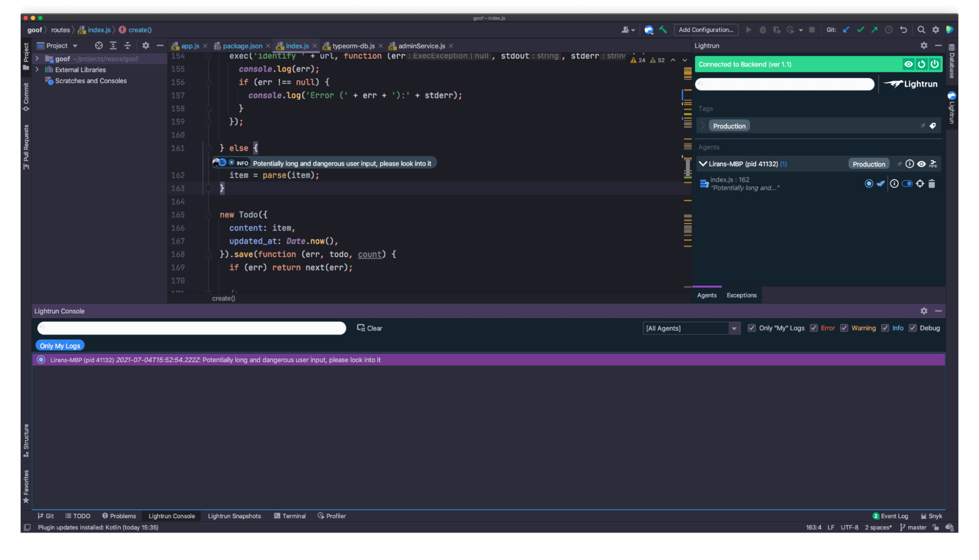This screenshot has width=979, height=560.
Task: Click the tag icon beside Production
Action: 932,125
